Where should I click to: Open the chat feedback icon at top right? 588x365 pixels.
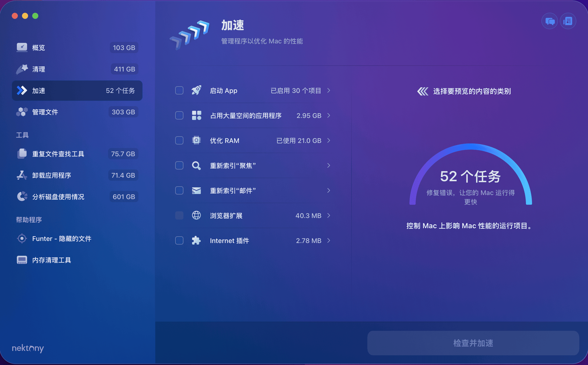549,21
